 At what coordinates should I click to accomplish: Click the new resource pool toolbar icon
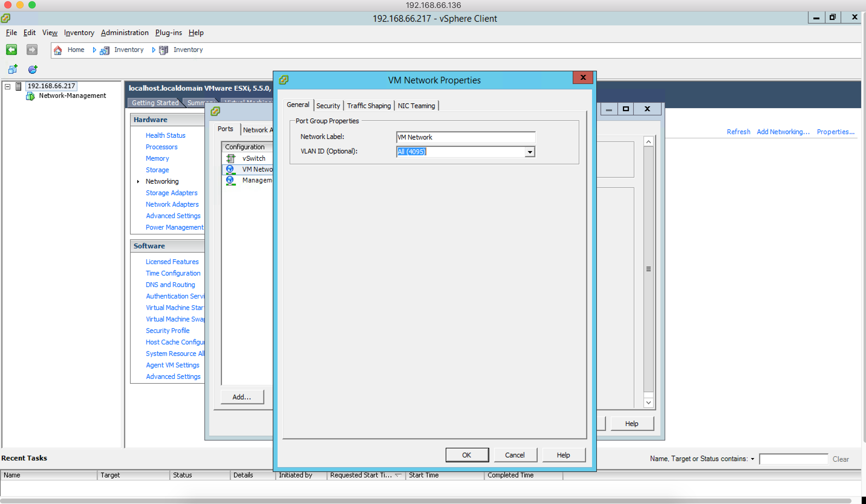coord(33,69)
